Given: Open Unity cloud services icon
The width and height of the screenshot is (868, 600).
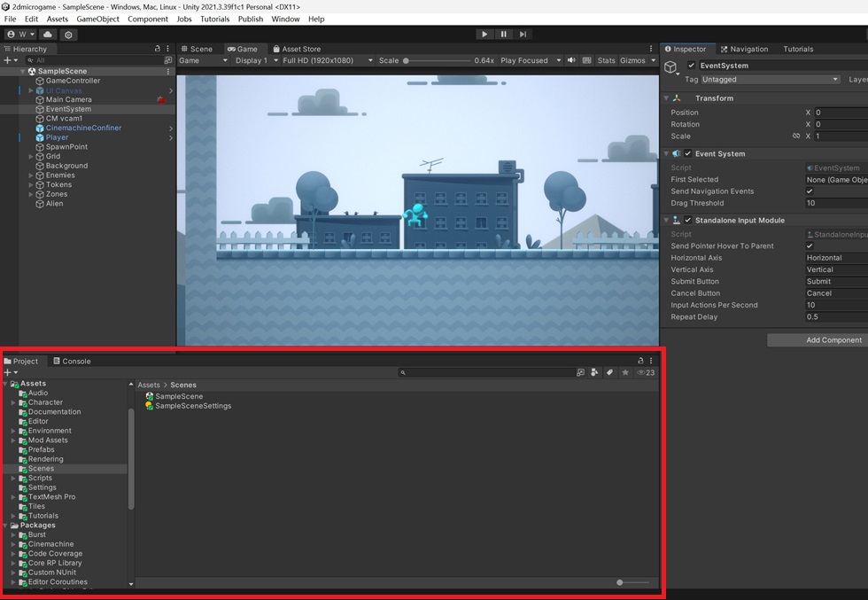Looking at the screenshot, I should coord(48,35).
